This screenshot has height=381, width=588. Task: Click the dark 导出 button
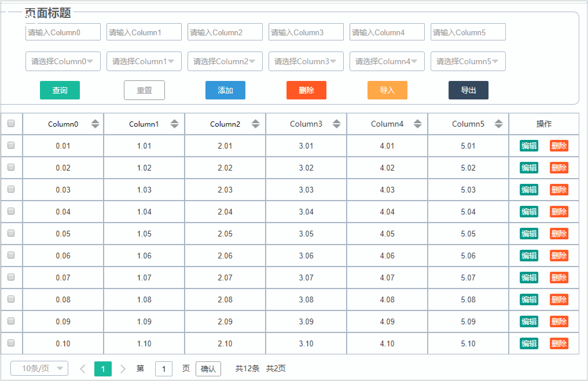click(x=468, y=90)
